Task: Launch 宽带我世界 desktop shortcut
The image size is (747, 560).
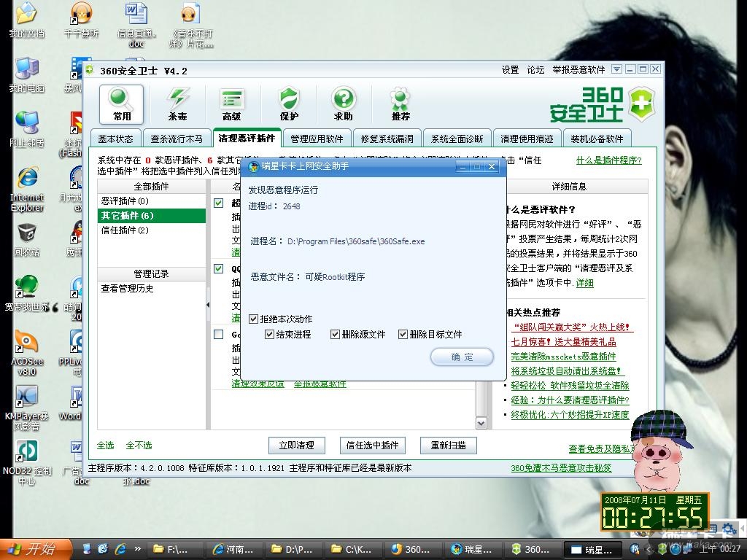Action: [x=27, y=293]
